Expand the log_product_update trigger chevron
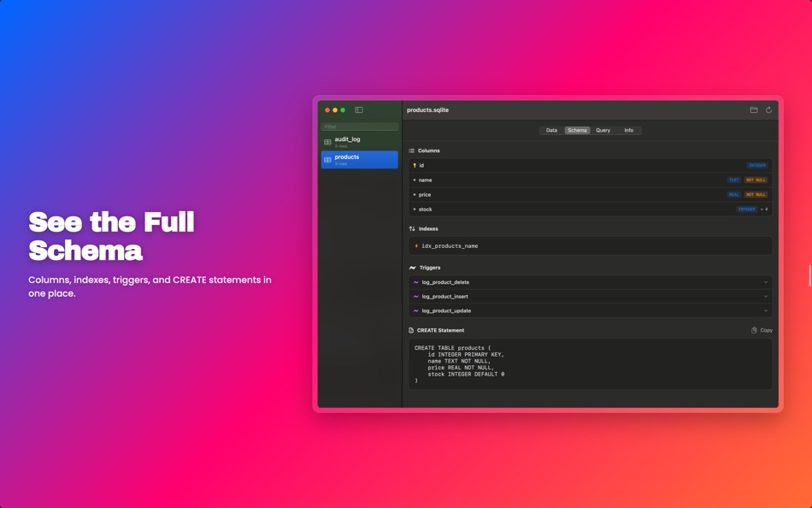 [766, 310]
